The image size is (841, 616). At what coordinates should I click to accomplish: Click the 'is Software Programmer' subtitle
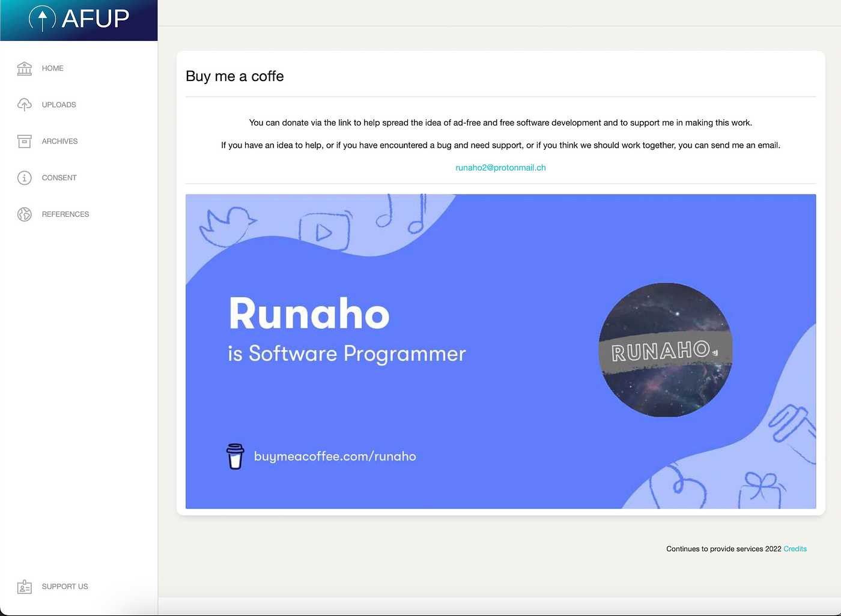click(x=347, y=354)
